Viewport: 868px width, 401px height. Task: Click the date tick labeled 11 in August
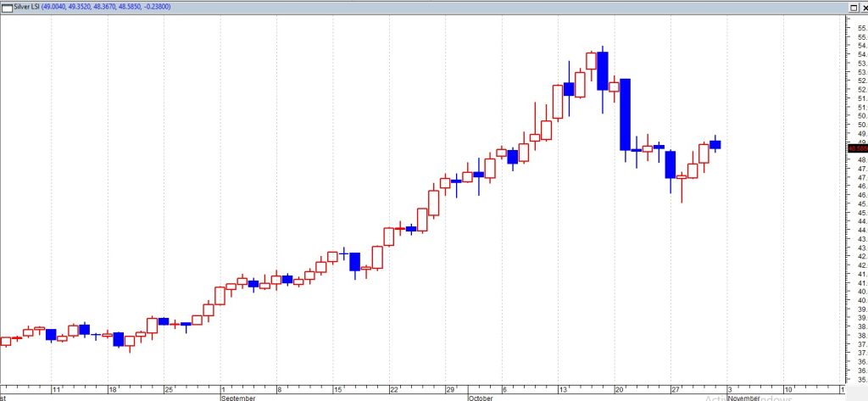coord(56,389)
